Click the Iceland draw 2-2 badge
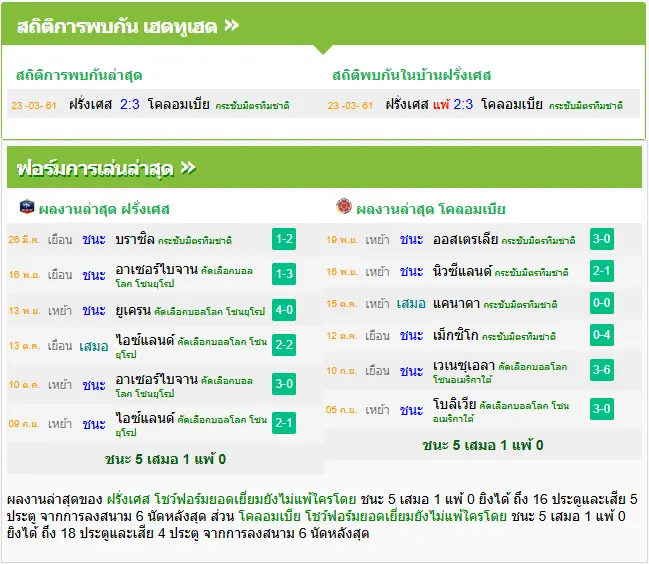Viewport: 649px width, 564px height. pyautogui.click(x=284, y=345)
